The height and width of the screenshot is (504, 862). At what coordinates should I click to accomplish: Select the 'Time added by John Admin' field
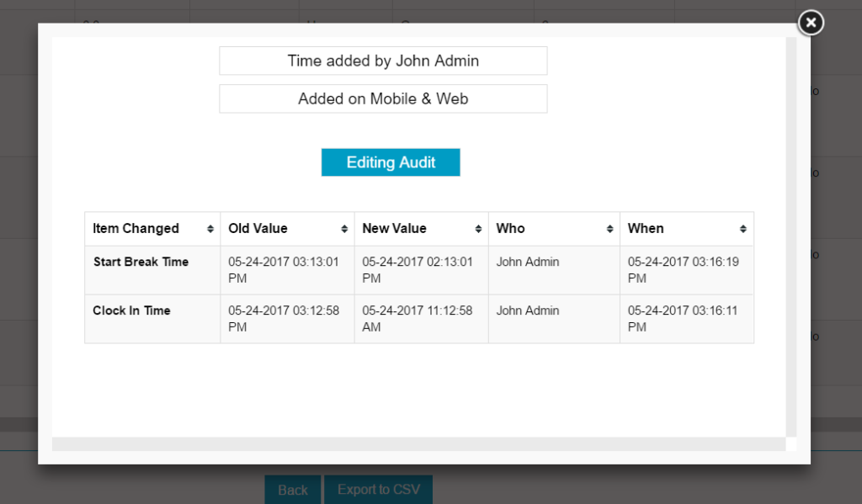pyautogui.click(x=383, y=61)
